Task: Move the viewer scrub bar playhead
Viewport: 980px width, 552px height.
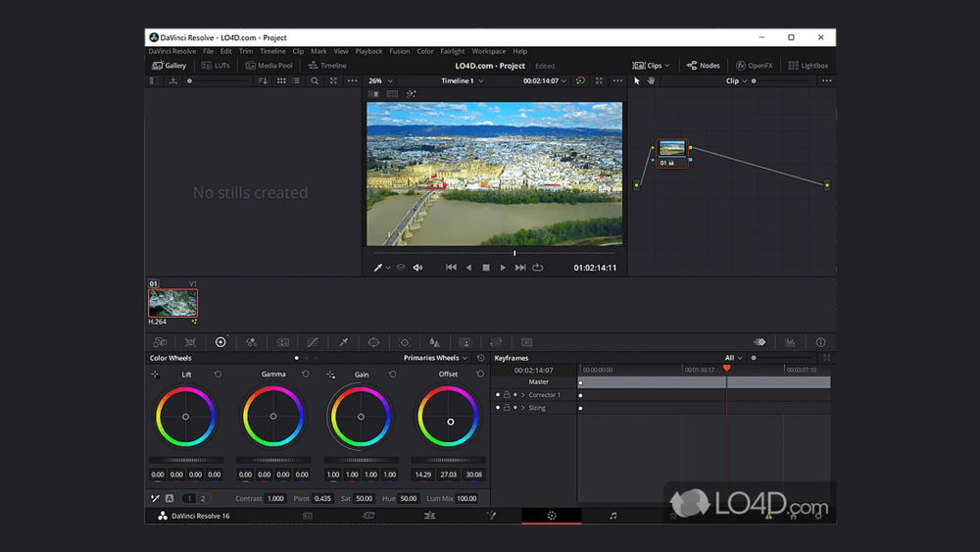Action: [514, 253]
